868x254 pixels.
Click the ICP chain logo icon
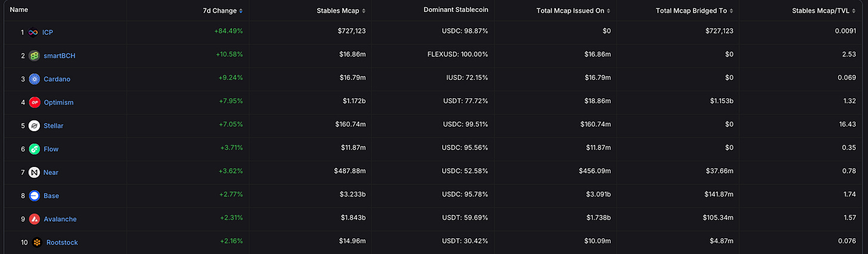click(x=33, y=32)
